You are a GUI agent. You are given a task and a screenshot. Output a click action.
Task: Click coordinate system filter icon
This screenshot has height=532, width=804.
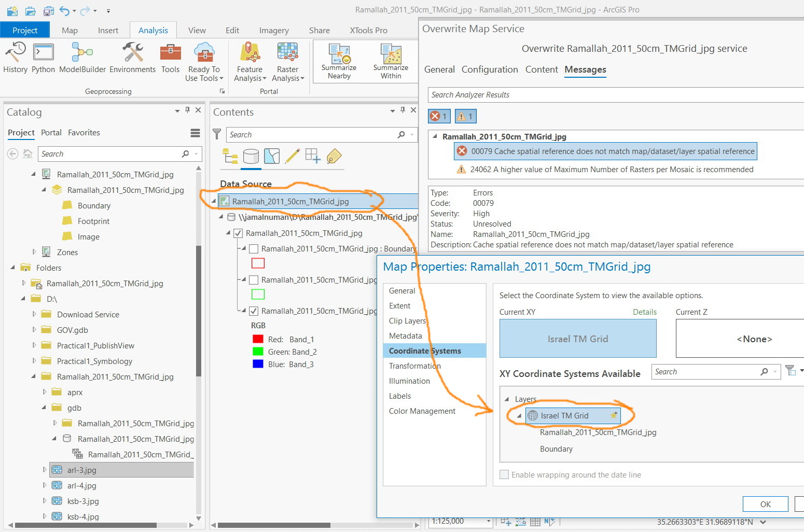pos(791,371)
